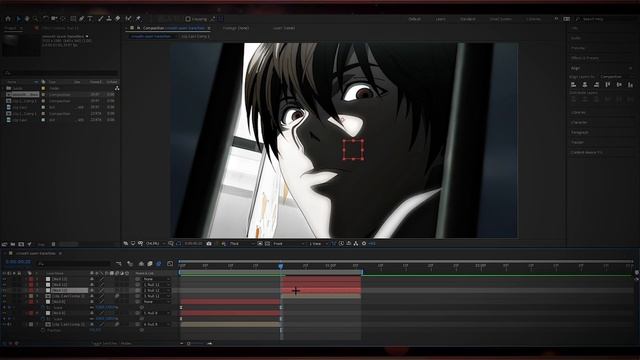This screenshot has width=640, height=360.
Task: Switch to the Standard workspace
Action: 468,19
